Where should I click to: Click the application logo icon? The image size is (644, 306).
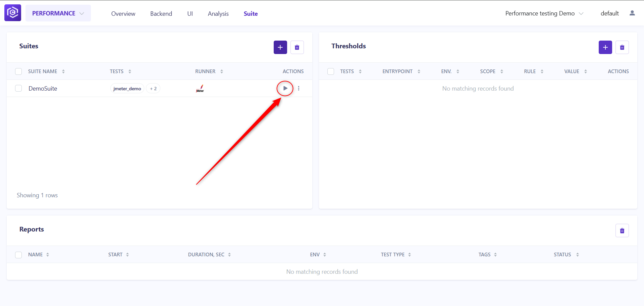tap(13, 13)
